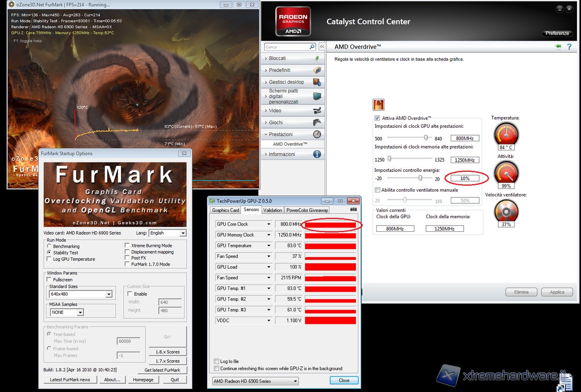Click Quit in FurMark Startup Options

pos(175,380)
